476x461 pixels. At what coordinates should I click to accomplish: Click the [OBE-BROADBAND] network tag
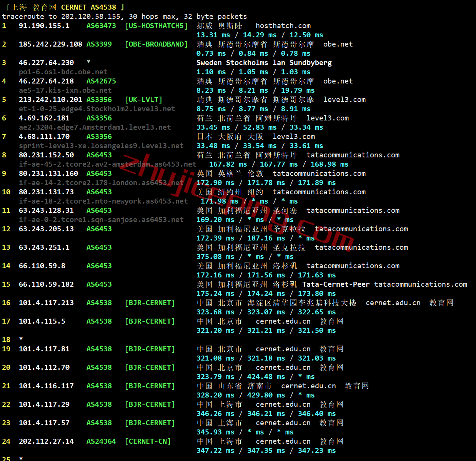(x=156, y=44)
